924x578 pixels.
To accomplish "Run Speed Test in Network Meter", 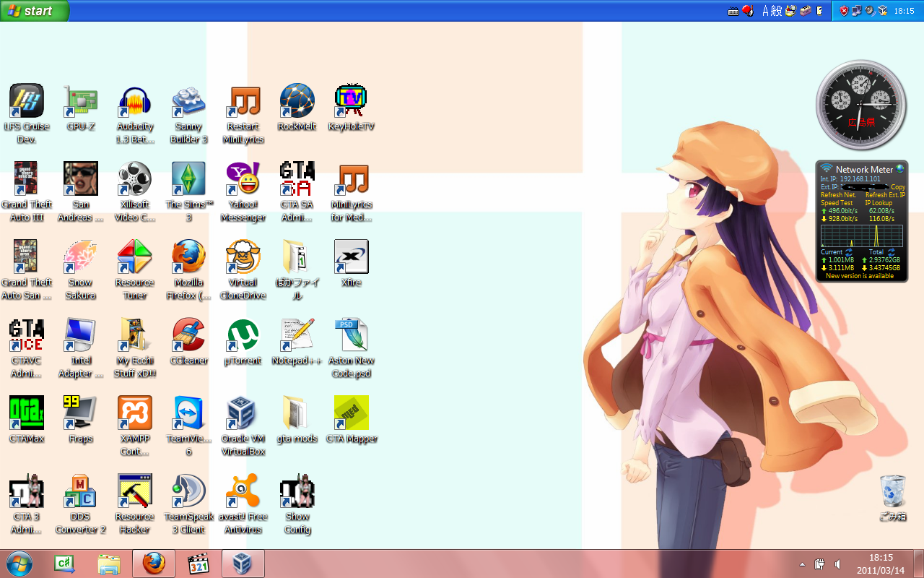I will tap(837, 203).
